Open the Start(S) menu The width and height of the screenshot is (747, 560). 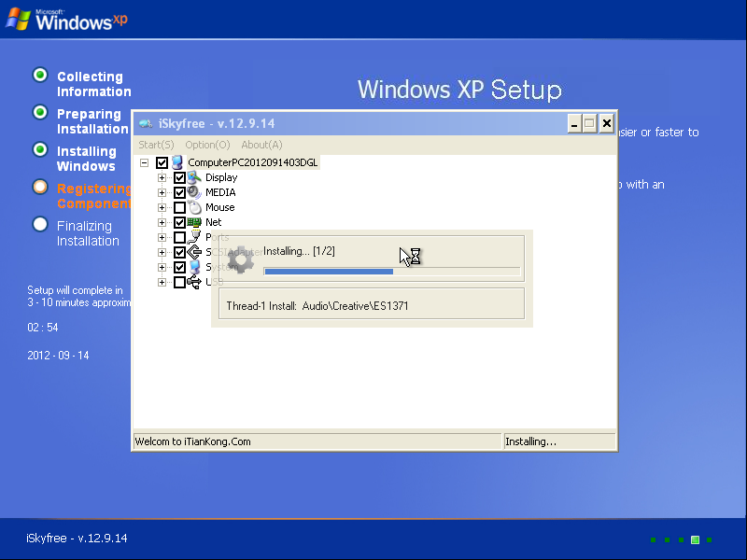(156, 145)
